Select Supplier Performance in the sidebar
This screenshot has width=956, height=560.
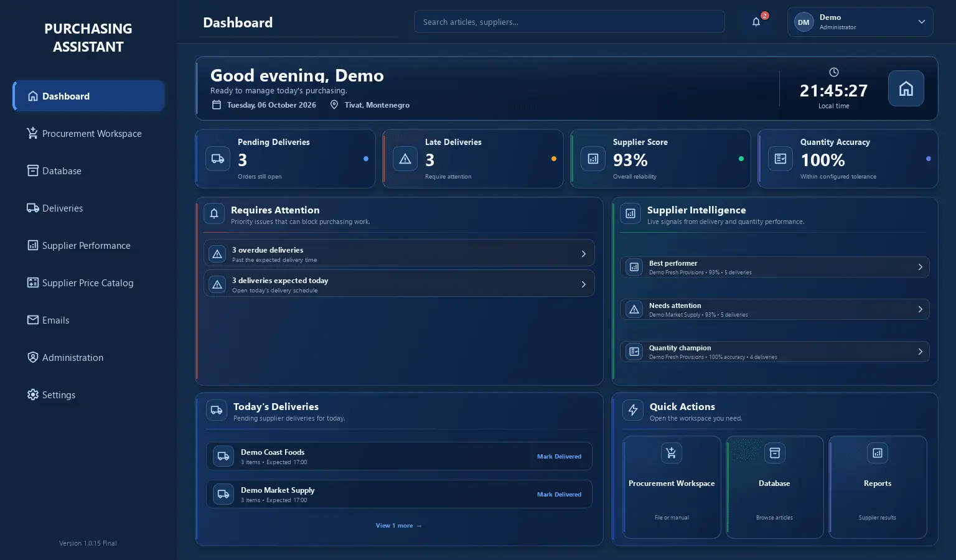[x=88, y=245]
